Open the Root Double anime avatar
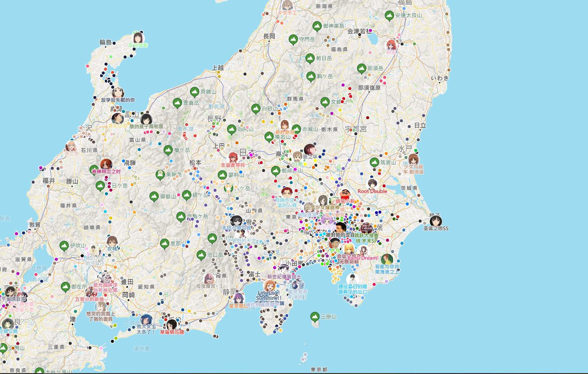 point(372,183)
